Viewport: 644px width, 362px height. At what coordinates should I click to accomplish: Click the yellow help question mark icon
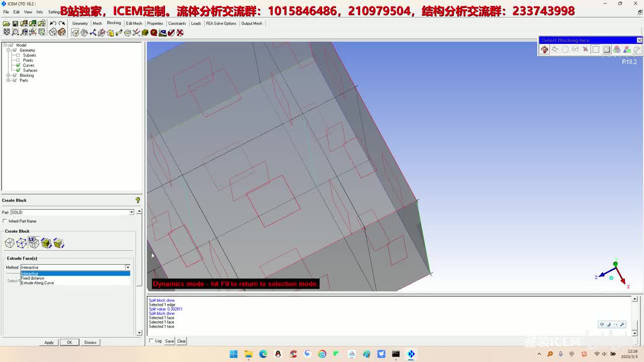click(137, 200)
